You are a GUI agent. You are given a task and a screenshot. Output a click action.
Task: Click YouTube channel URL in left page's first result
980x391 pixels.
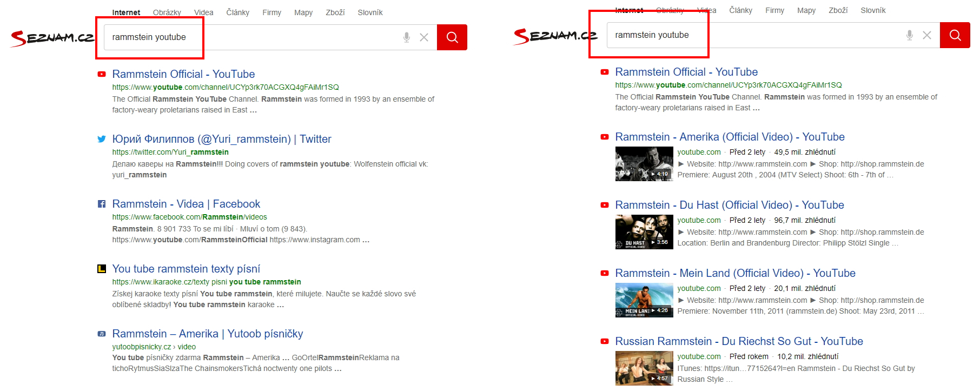[226, 87]
